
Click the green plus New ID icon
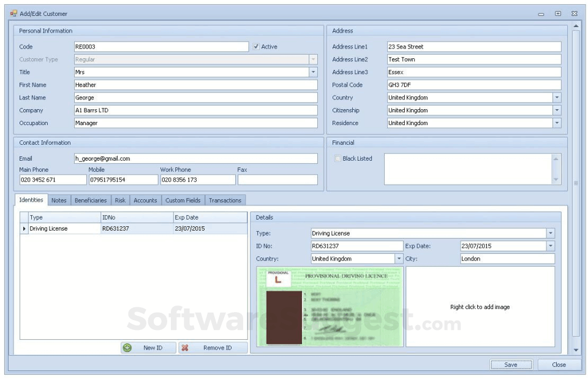pos(127,348)
